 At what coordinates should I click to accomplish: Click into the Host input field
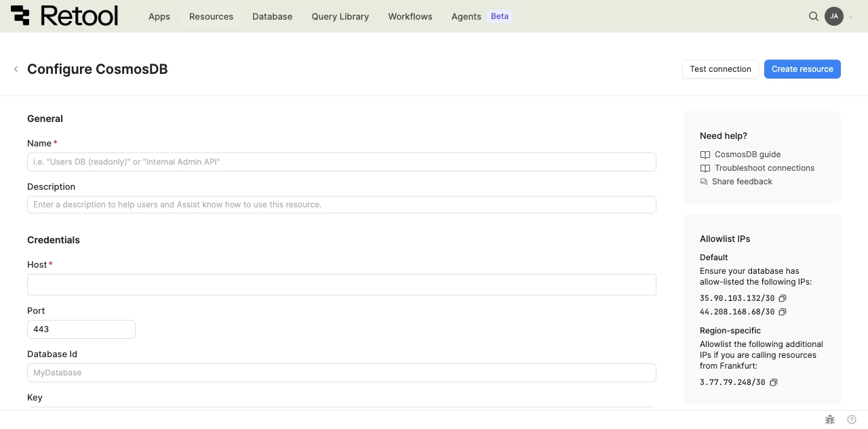(342, 285)
